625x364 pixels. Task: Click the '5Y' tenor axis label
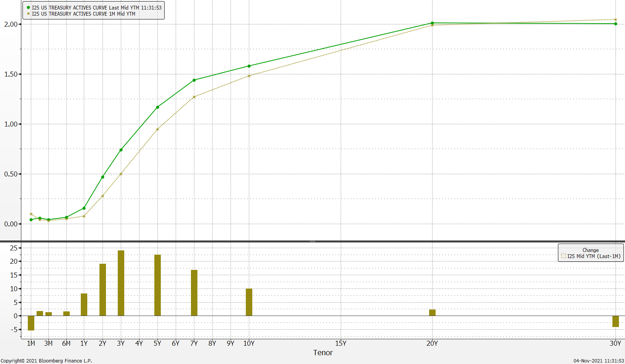point(157,343)
